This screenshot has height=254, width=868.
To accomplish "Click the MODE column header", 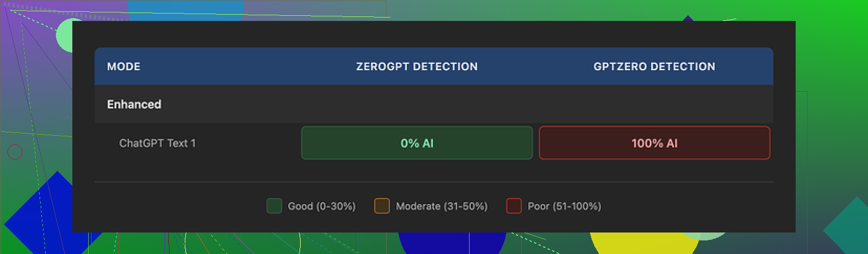I will pos(124,67).
